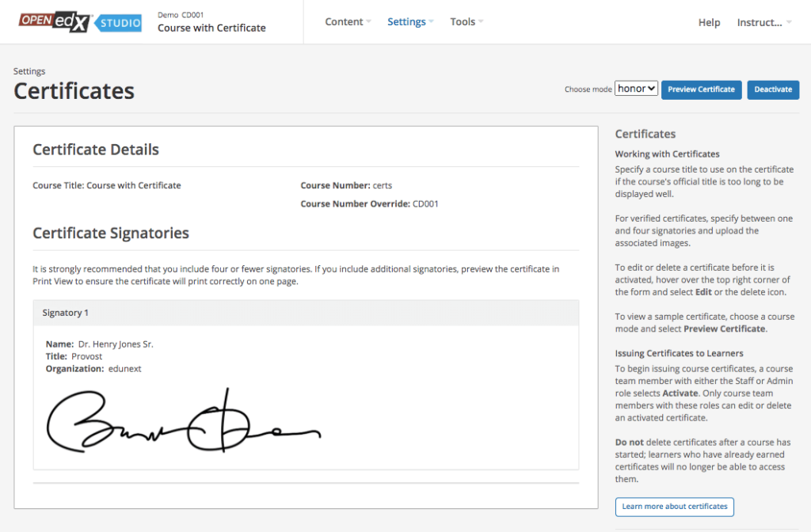Open the Content menu

pos(348,21)
